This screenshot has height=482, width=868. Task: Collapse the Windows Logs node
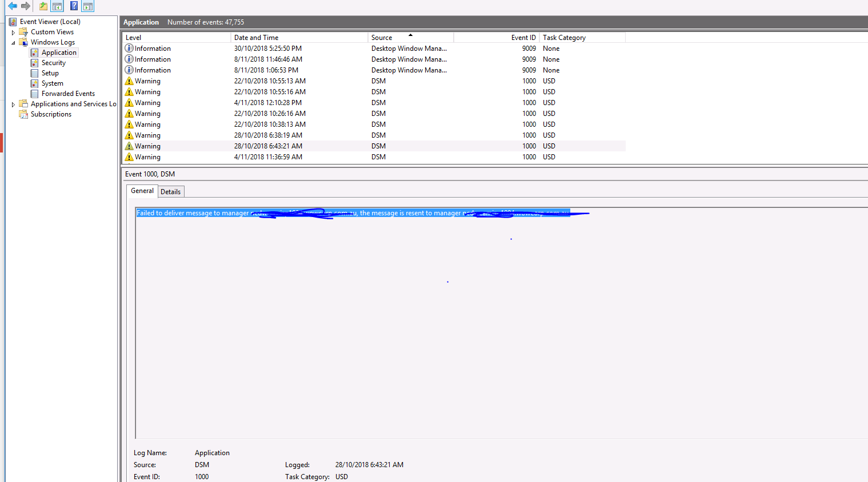pos(13,42)
